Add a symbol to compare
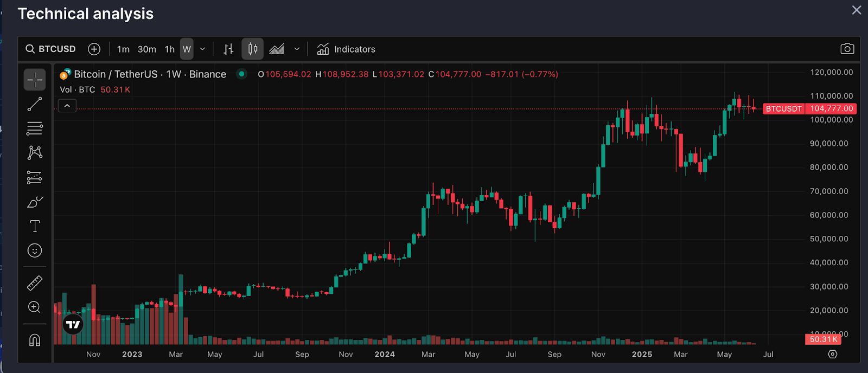 pos(94,49)
